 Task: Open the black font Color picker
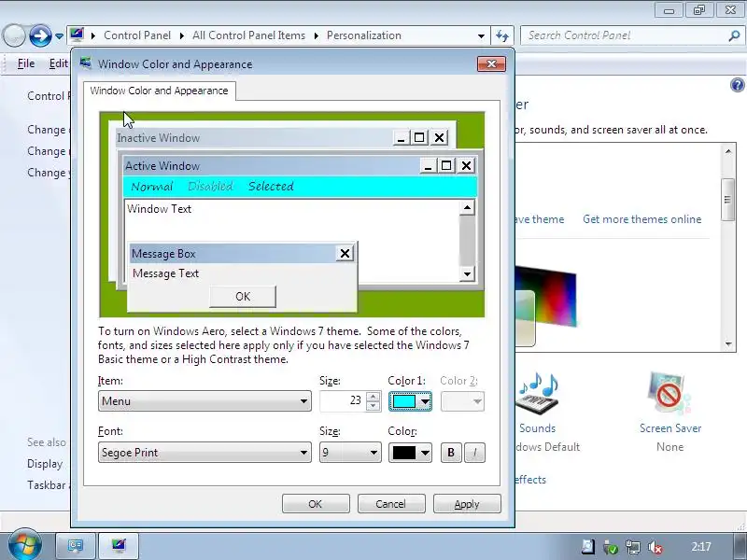pyautogui.click(x=410, y=453)
